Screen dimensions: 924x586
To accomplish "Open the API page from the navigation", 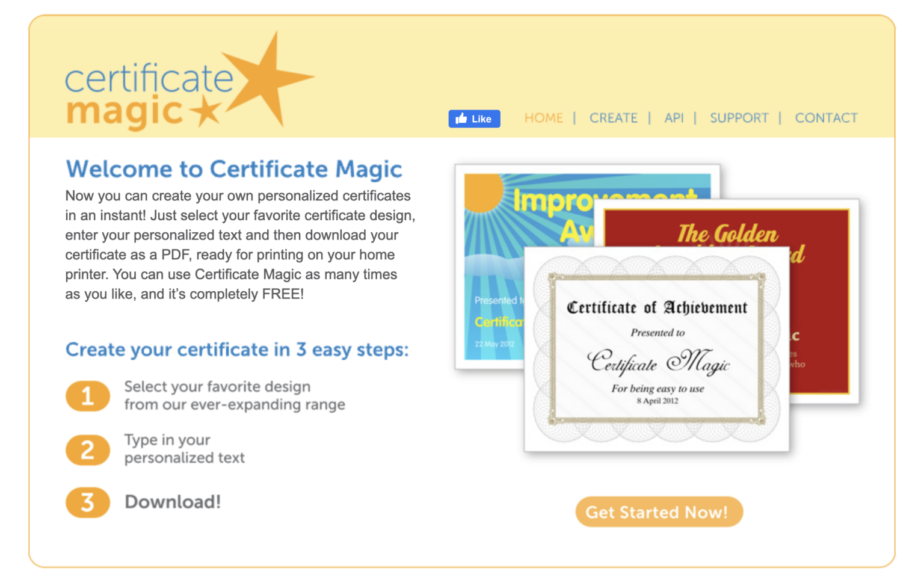I will pos(674,118).
